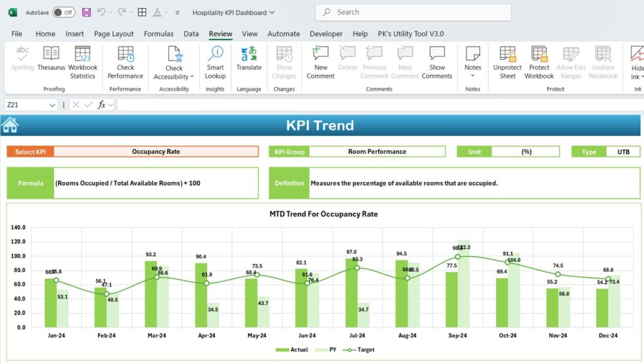Image resolution: width=644 pixels, height=364 pixels.
Task: Select the Target legend entry
Action: pyautogui.click(x=358, y=350)
